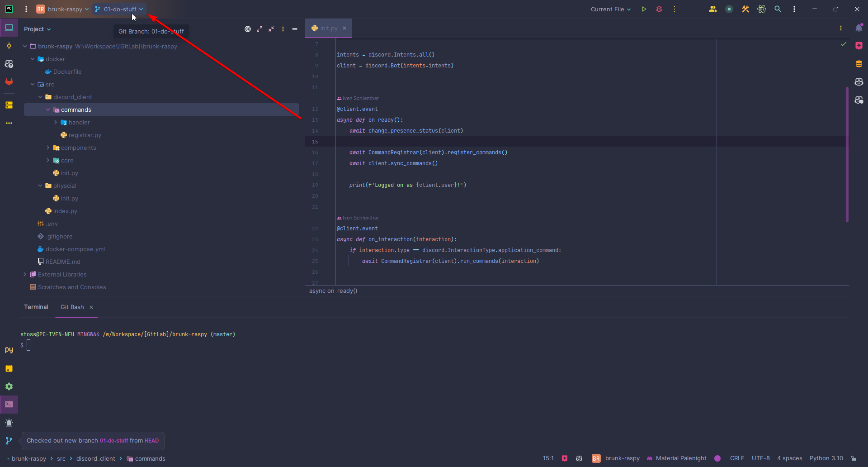
Task: Expand the components folder in tree
Action: (48, 148)
